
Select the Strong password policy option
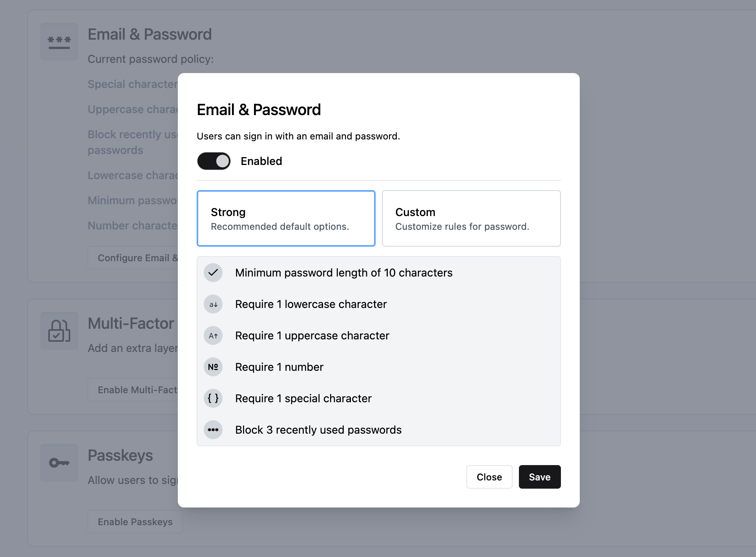pos(286,218)
